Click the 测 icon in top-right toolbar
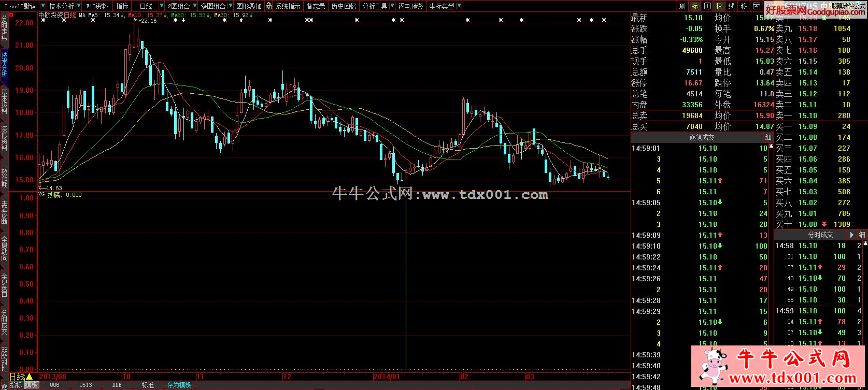This screenshot has height=390, width=868. coord(682,6)
